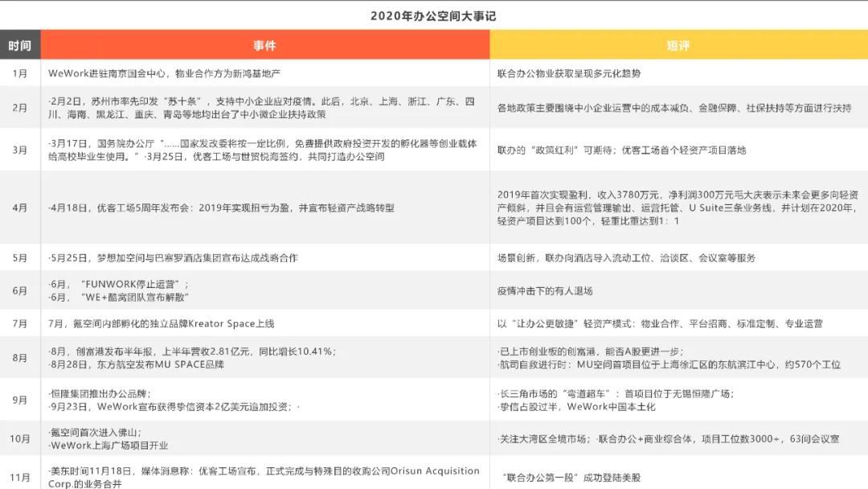The height and width of the screenshot is (489, 868).
Task: Click the 东方航空发布MU SPACE品牌 event line
Action: point(136,364)
